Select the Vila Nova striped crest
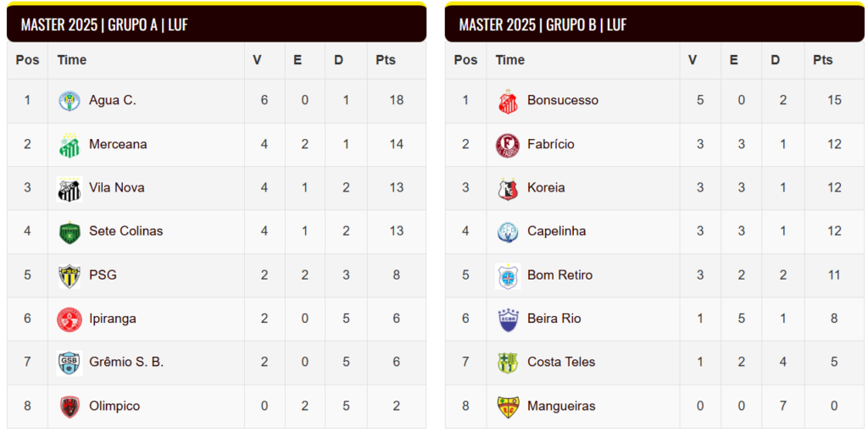Viewport: 868px width, 432px height. click(x=70, y=189)
